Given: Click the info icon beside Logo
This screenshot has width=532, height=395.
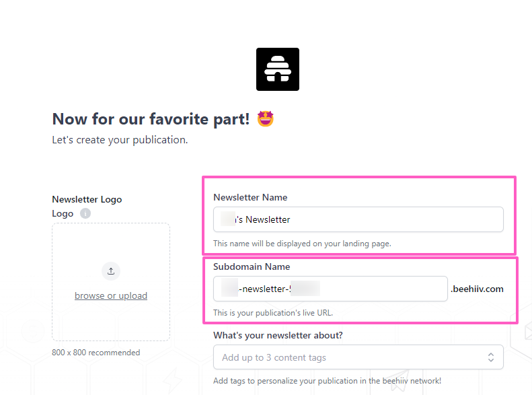Looking at the screenshot, I should tap(85, 213).
